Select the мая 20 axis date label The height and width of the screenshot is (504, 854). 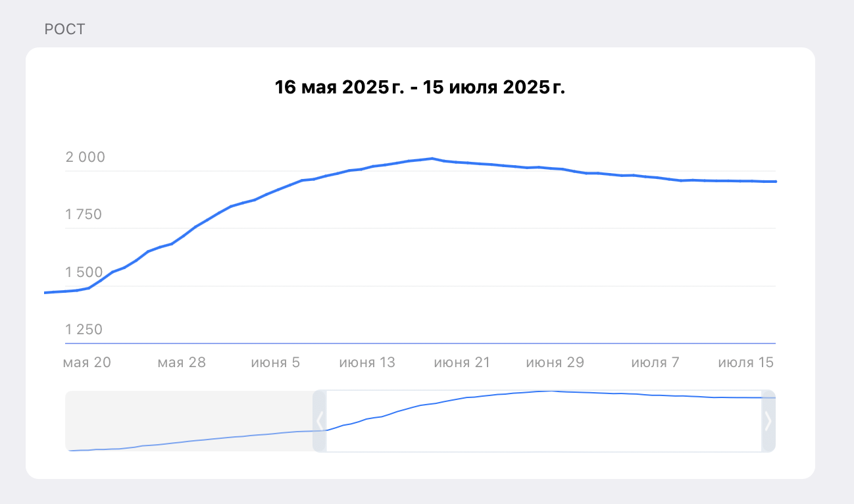coord(87,363)
